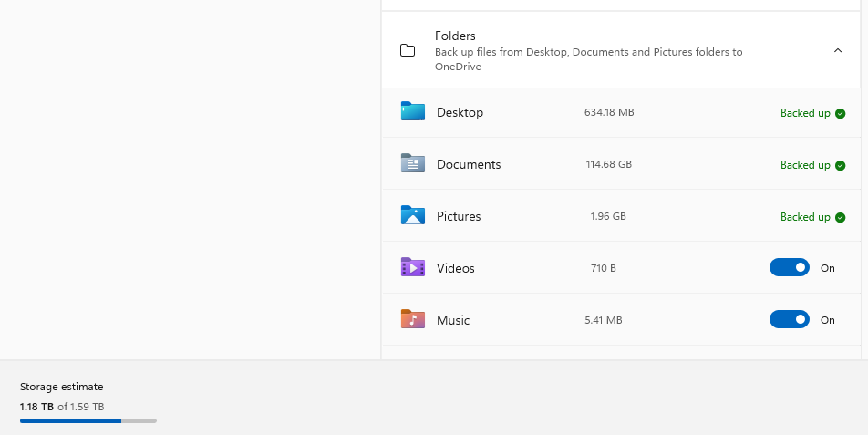Click the Videos folder name
868x435 pixels.
click(456, 268)
